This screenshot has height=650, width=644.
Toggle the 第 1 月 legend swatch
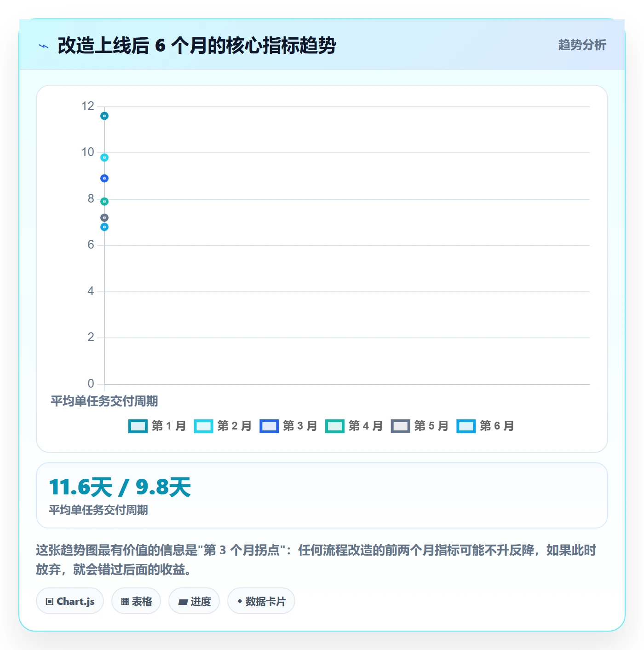pos(138,426)
